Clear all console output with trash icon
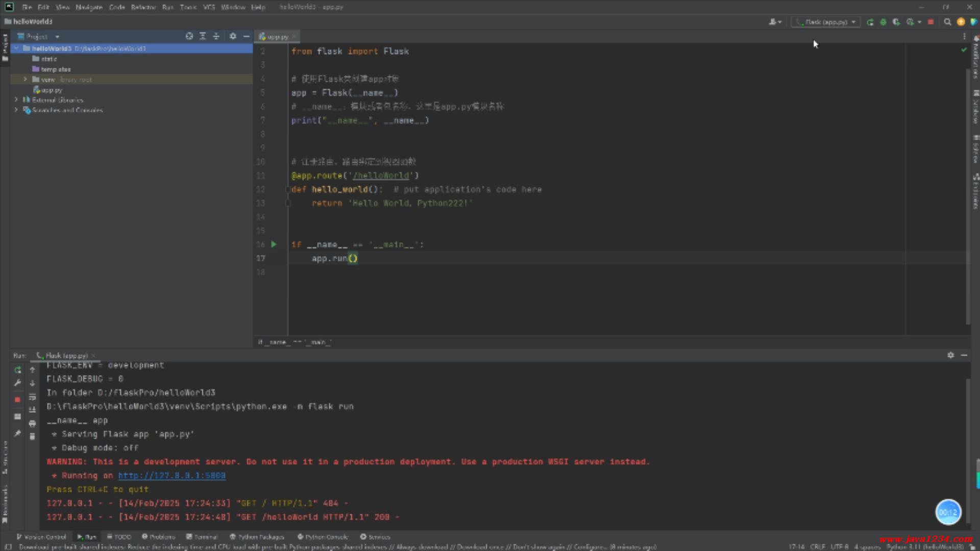Viewport: 980px width, 551px height. click(x=32, y=437)
